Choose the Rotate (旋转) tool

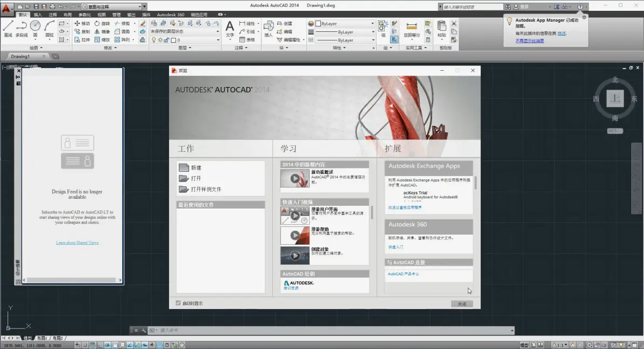[102, 23]
